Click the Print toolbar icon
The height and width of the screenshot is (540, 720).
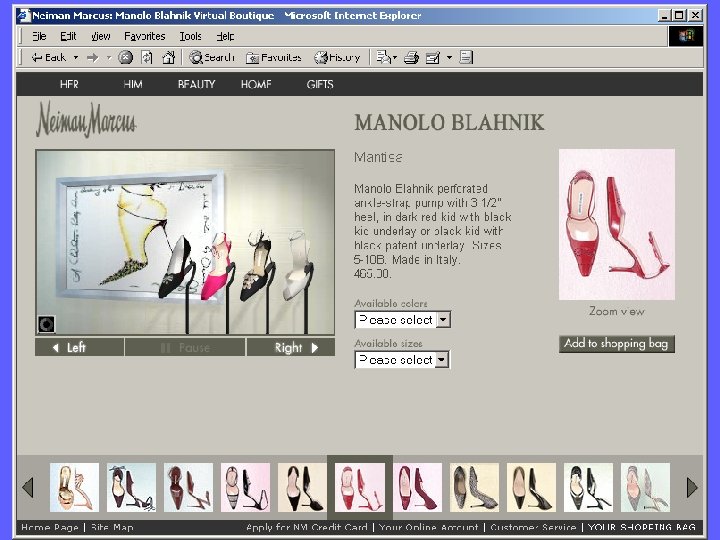click(x=411, y=57)
